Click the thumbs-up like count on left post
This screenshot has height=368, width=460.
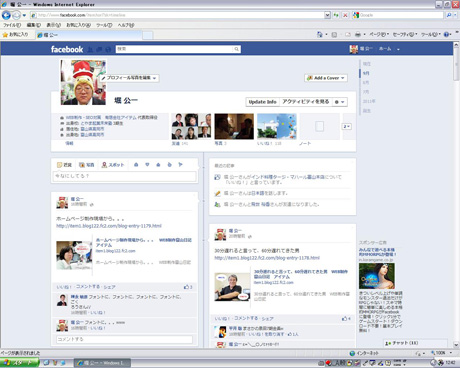coord(188,287)
